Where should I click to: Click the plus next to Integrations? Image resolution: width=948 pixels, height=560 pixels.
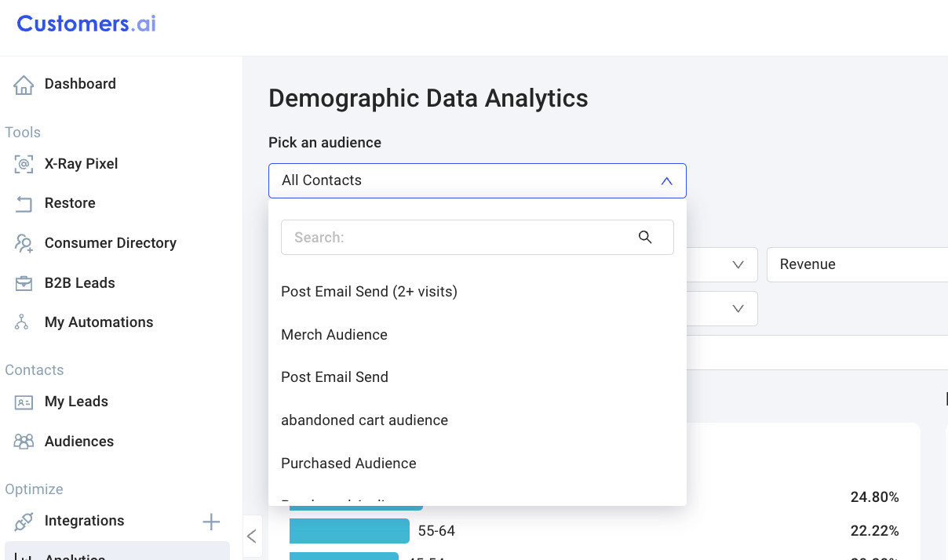click(x=211, y=520)
